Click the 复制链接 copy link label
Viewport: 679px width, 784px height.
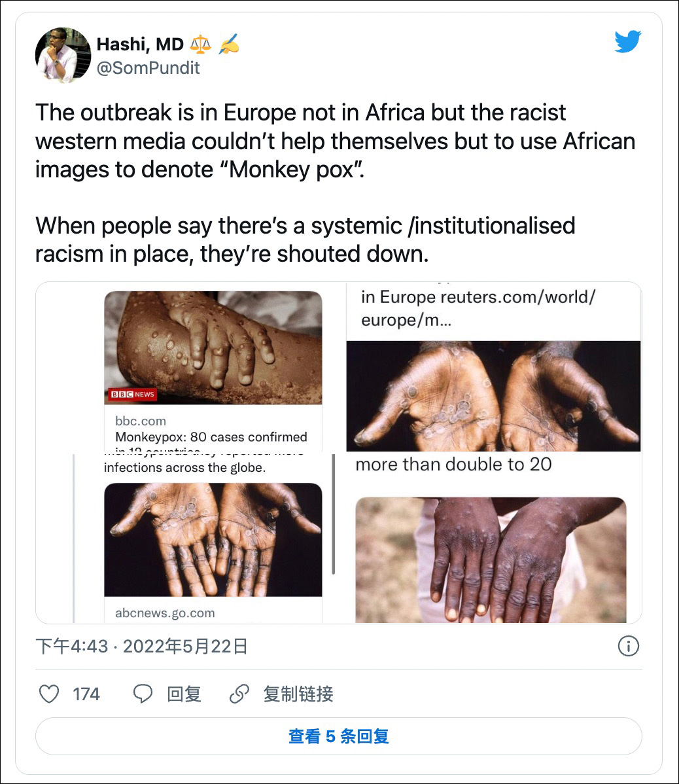tap(298, 694)
